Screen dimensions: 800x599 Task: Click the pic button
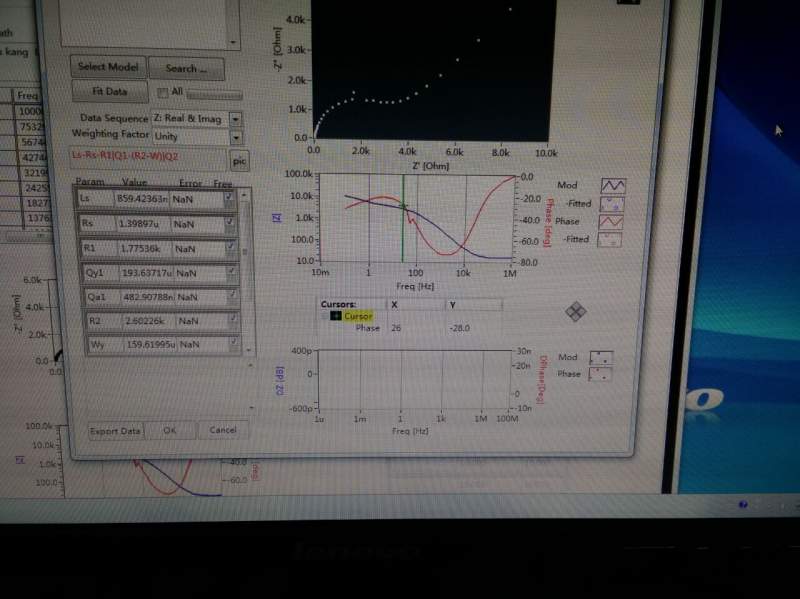coord(239,161)
